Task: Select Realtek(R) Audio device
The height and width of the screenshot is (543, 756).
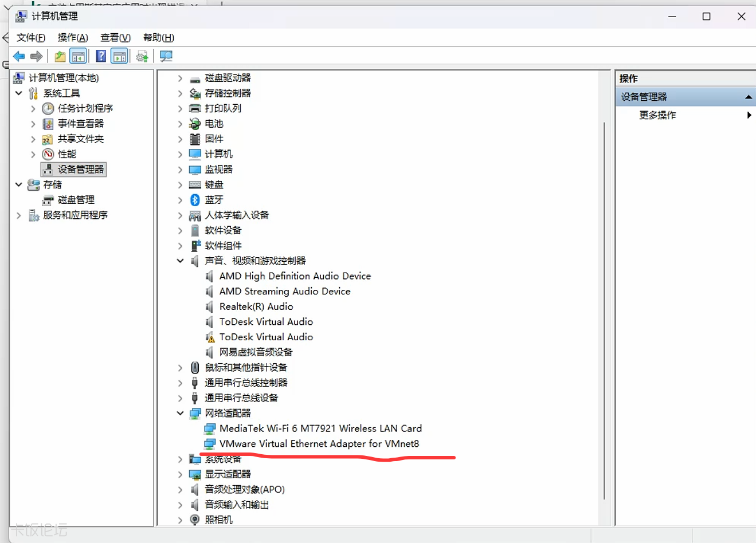Action: coord(256,306)
